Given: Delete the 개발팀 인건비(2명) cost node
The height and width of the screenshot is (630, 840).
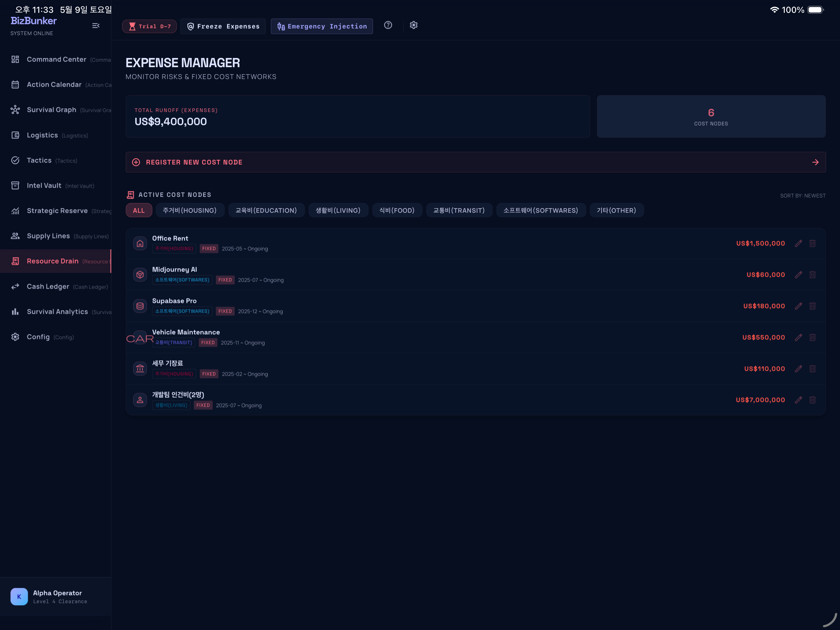Looking at the screenshot, I should 812,400.
